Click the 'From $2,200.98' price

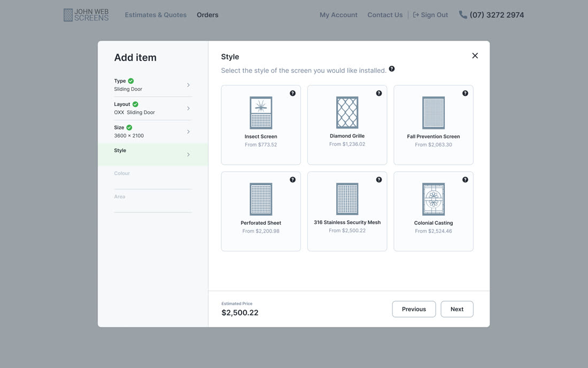[x=261, y=231]
